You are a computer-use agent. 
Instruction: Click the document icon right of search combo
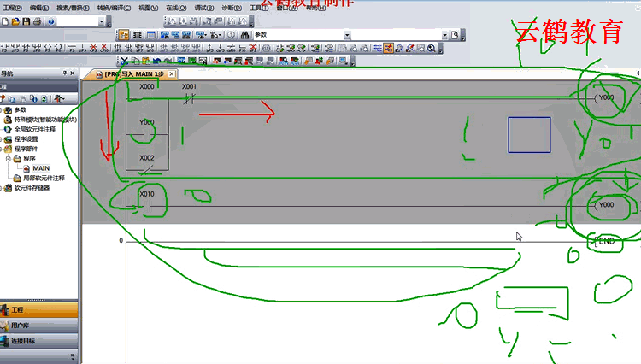(x=455, y=35)
